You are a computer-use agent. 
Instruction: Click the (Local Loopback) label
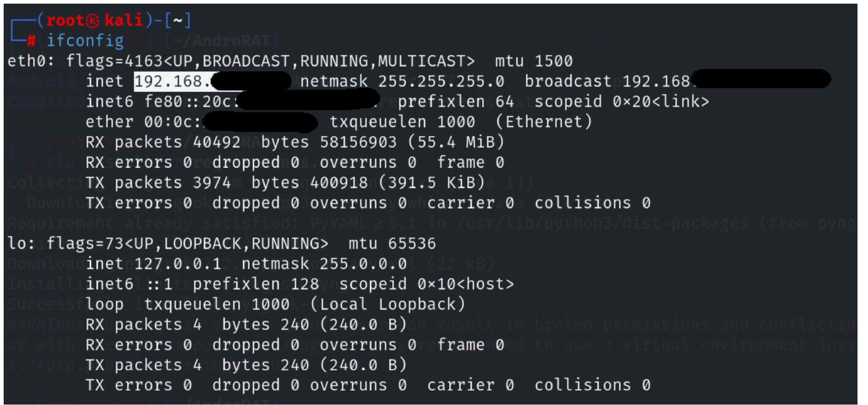[387, 304]
